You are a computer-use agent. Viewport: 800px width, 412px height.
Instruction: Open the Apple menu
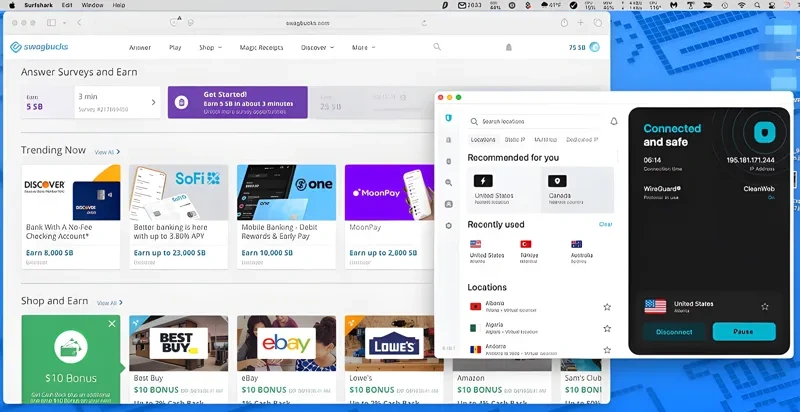pos(12,5)
